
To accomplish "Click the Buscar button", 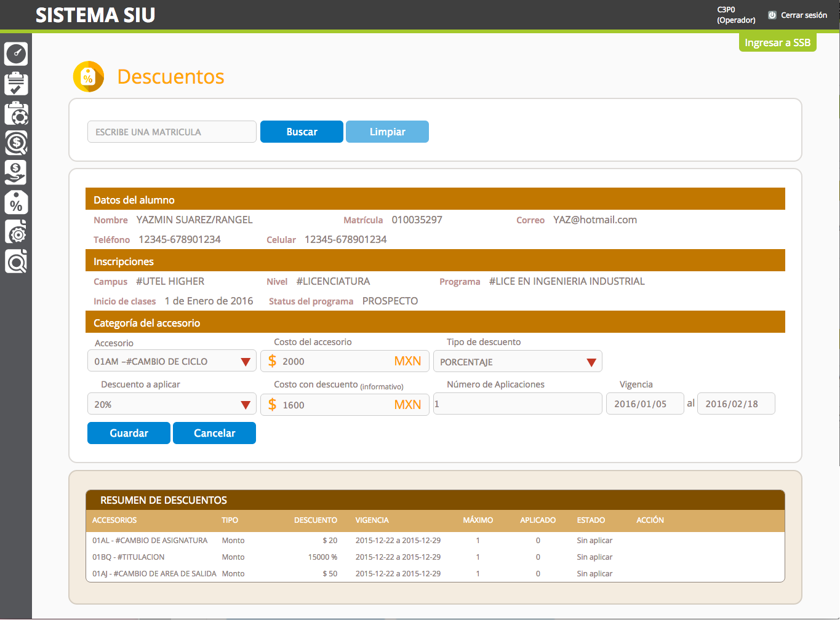I will (302, 132).
